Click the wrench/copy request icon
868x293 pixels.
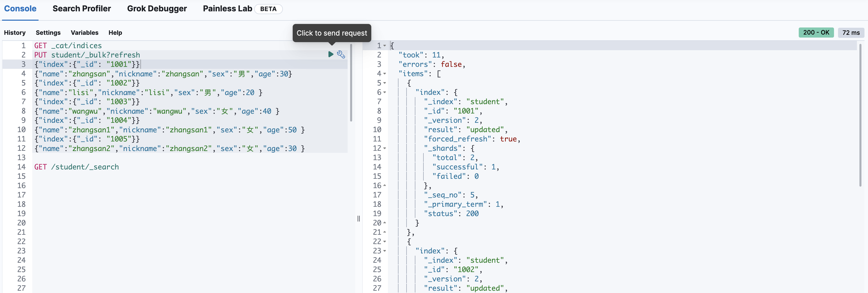[x=342, y=54]
